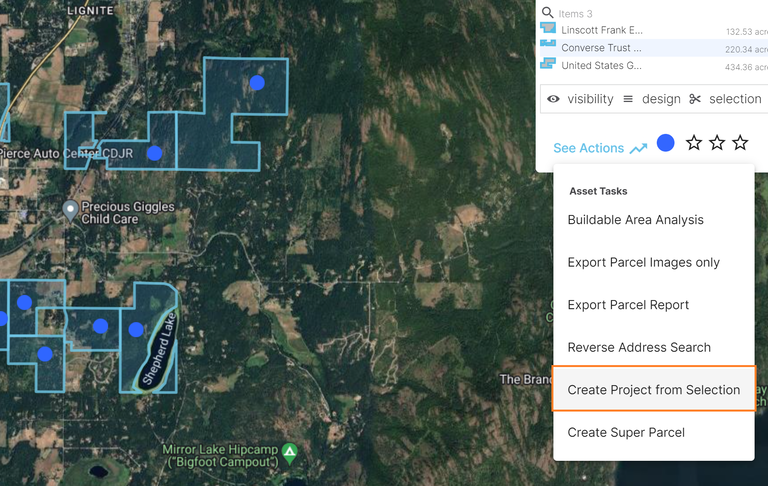This screenshot has height=486, width=768.
Task: Click the search magnifier icon beside Items 3
Action: click(x=547, y=13)
